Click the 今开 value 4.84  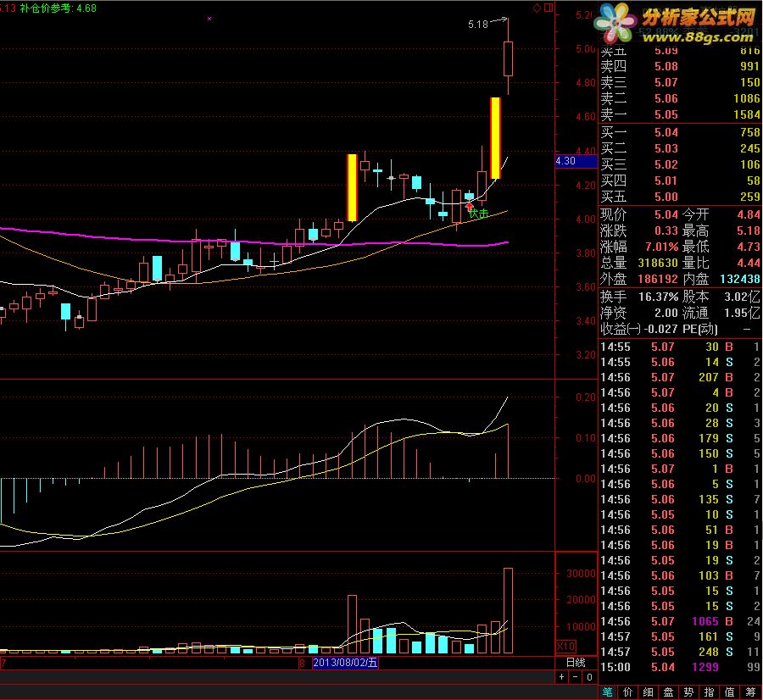[749, 214]
